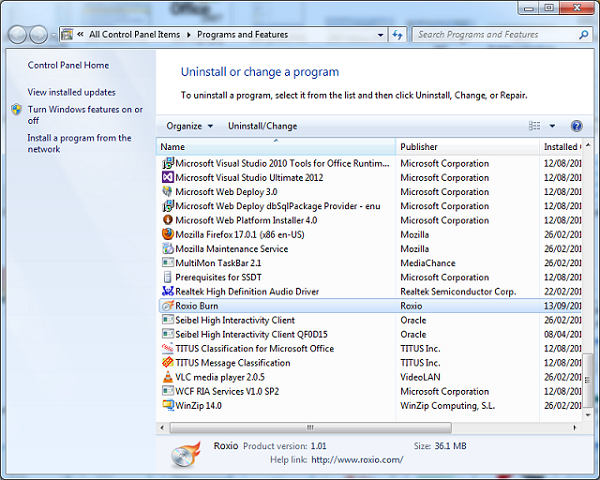Open the address bar history dropdown arrow
The height and width of the screenshot is (480, 600).
pos(380,35)
